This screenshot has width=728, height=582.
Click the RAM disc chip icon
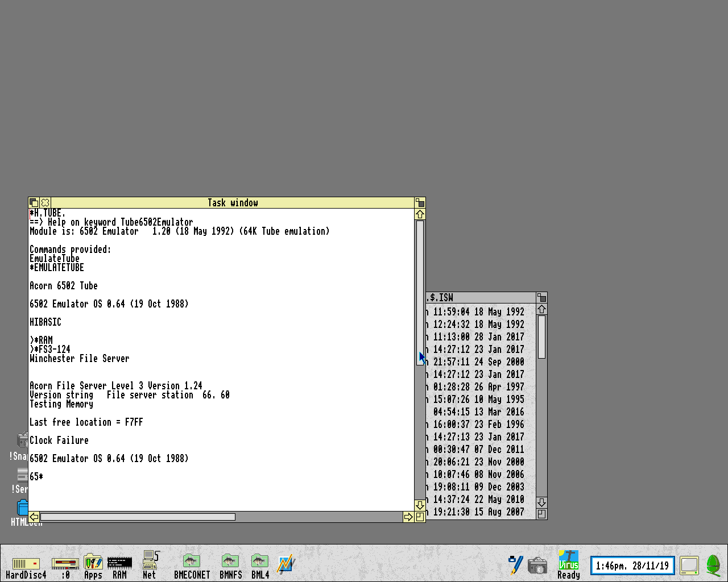[x=119, y=563]
